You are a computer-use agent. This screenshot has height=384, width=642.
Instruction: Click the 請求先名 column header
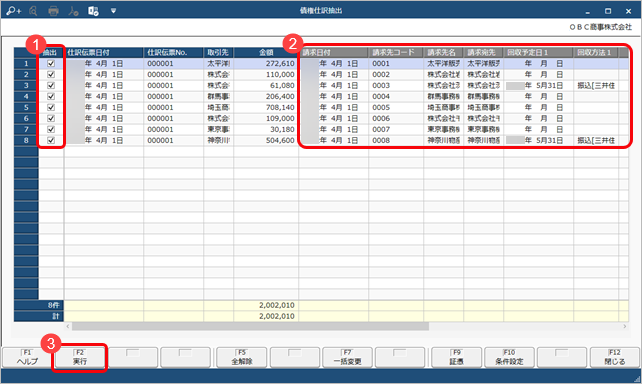pyautogui.click(x=443, y=52)
